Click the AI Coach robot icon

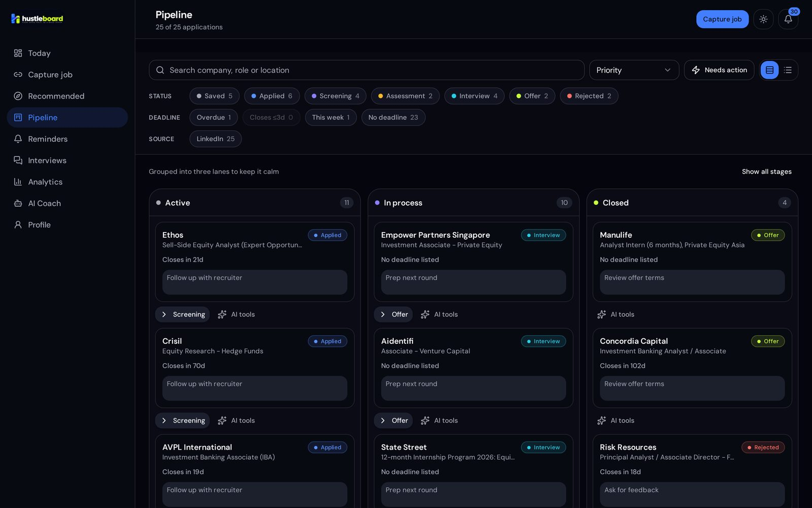[18, 203]
